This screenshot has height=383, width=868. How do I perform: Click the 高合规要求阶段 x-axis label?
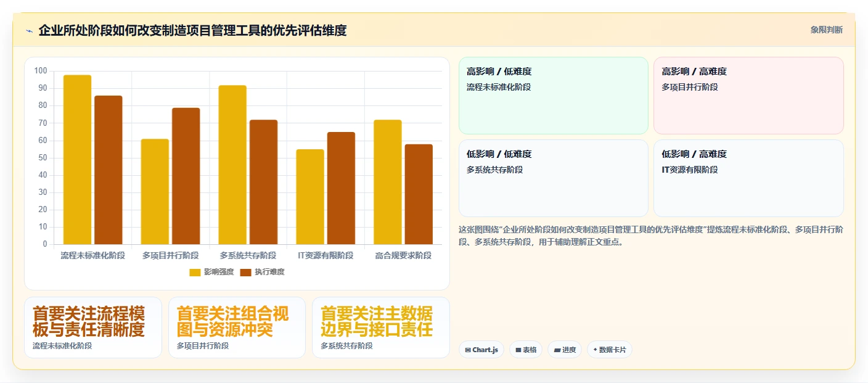tap(403, 255)
